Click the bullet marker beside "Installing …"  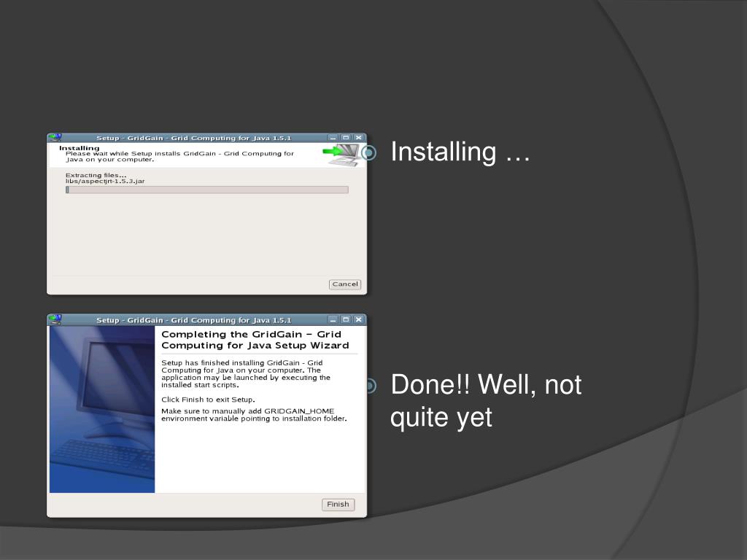pyautogui.click(x=372, y=152)
